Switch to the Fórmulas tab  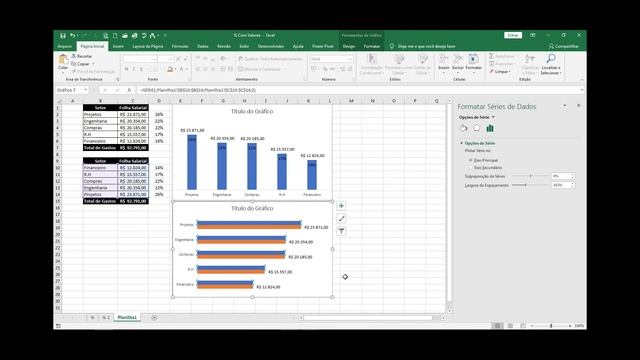coord(180,46)
